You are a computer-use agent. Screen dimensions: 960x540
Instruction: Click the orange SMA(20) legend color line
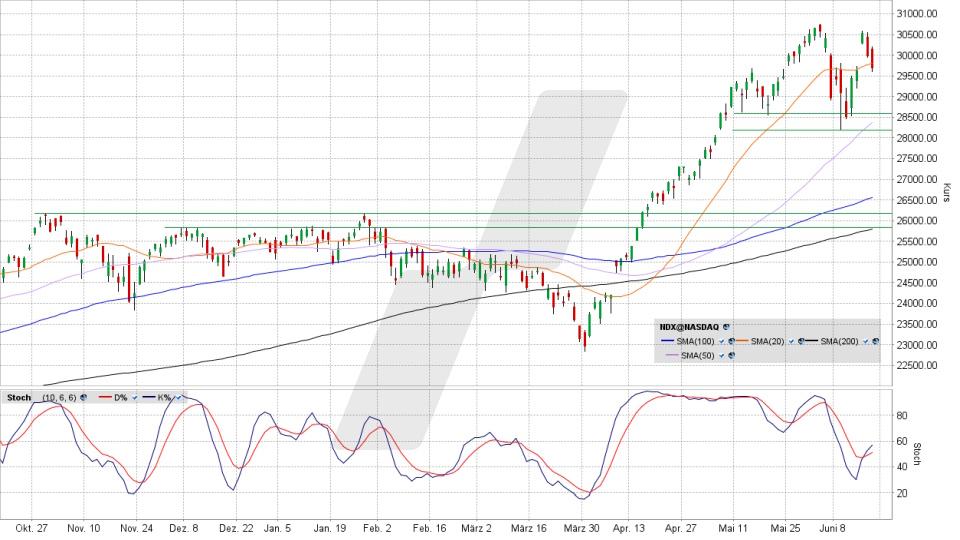pyautogui.click(x=742, y=340)
